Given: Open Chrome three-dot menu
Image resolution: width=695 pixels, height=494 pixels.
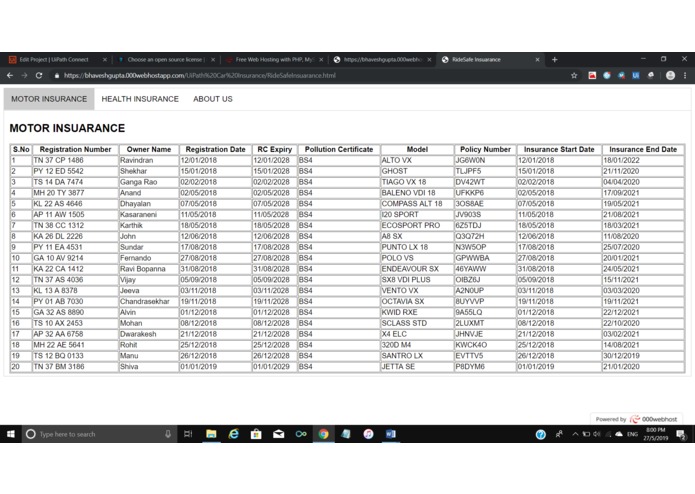Looking at the screenshot, I should 685,76.
